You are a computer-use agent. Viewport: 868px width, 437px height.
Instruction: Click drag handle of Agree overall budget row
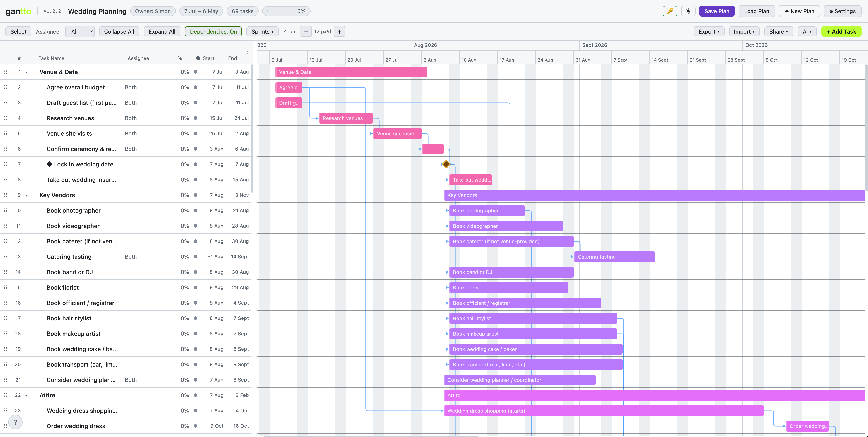coord(5,87)
